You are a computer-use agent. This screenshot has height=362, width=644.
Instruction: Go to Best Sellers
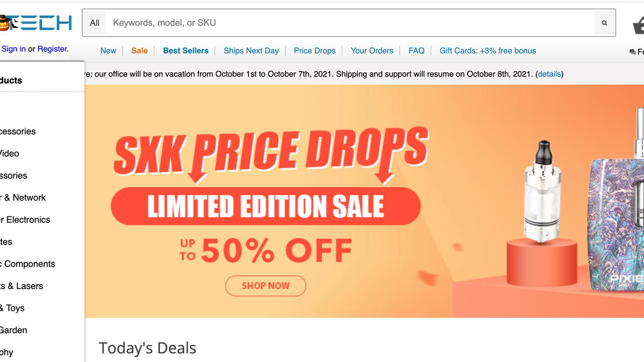click(x=186, y=51)
